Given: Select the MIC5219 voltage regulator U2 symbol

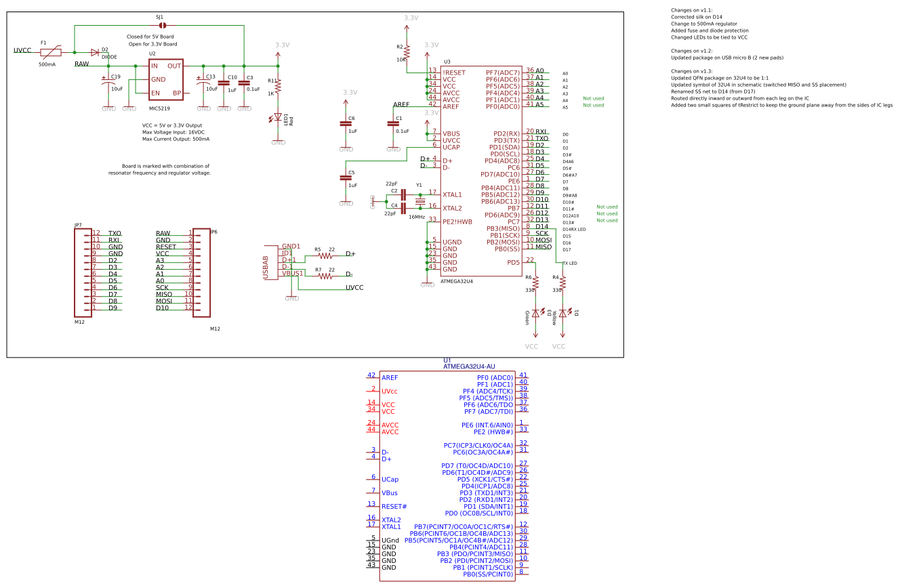Looking at the screenshot, I should [x=165, y=81].
